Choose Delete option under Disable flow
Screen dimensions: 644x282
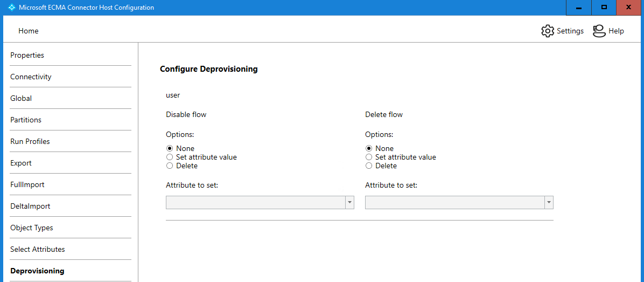tap(170, 166)
